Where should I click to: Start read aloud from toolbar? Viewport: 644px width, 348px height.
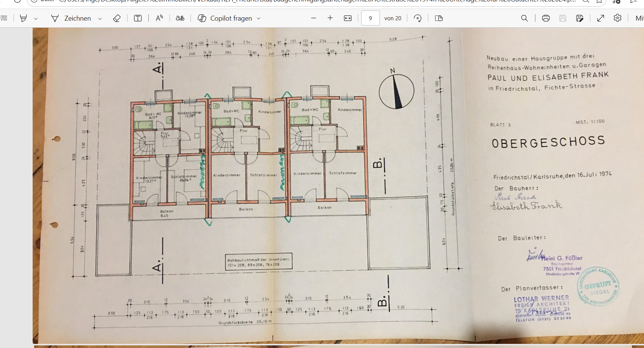coord(159,18)
